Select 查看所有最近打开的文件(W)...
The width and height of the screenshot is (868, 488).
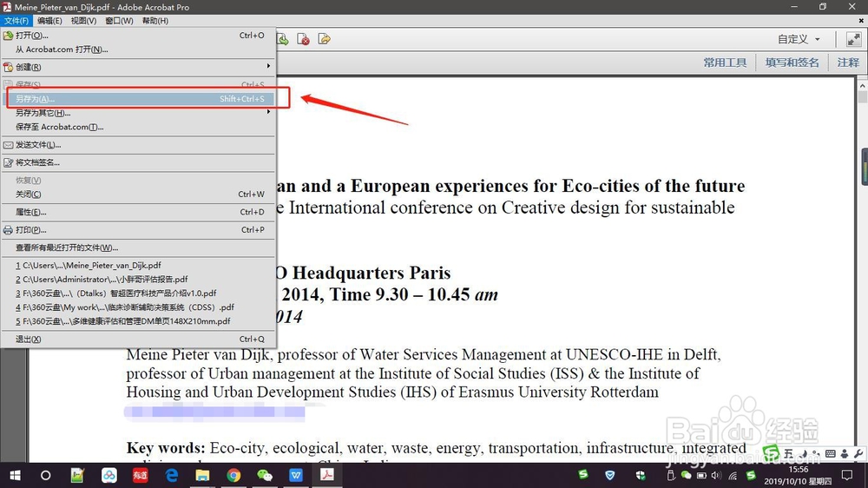pyautogui.click(x=138, y=247)
